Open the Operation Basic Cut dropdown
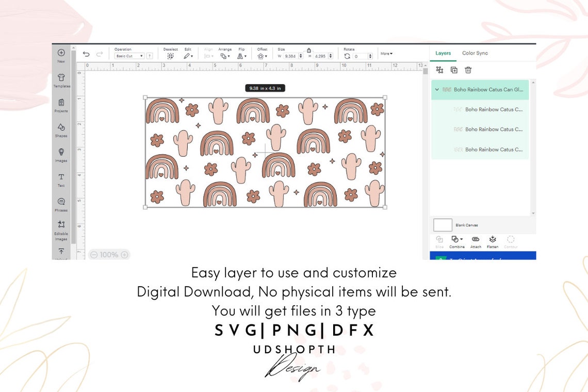This screenshot has width=588, height=392. pos(129,56)
